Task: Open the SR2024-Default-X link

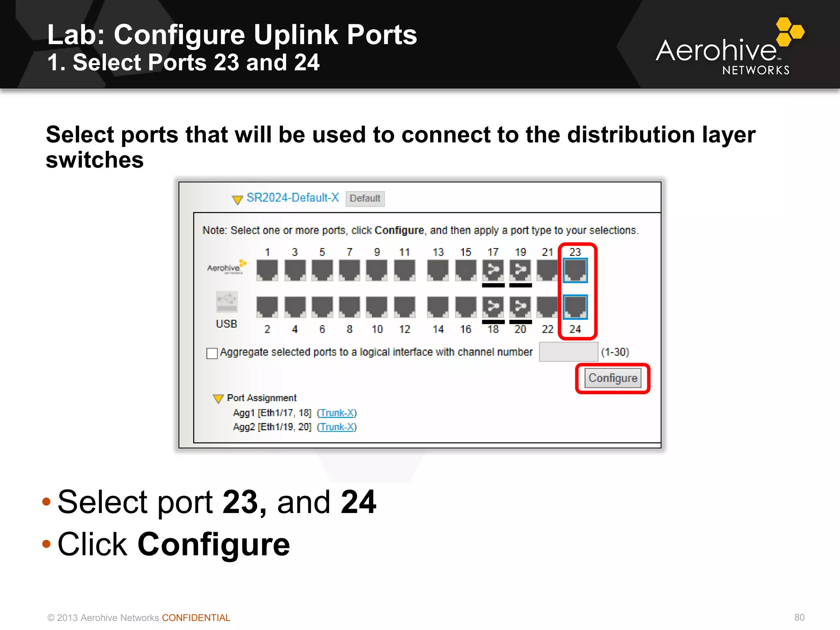Action: click(293, 198)
